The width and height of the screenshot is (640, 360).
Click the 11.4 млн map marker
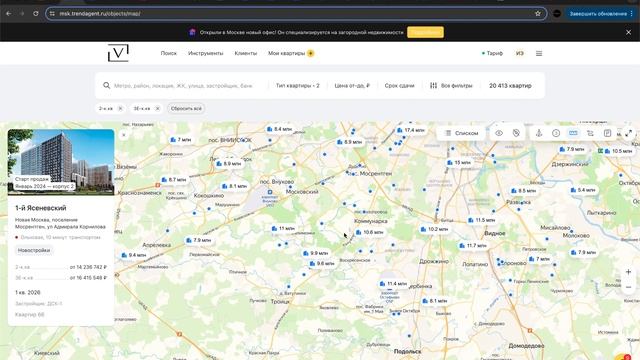pos(393,284)
